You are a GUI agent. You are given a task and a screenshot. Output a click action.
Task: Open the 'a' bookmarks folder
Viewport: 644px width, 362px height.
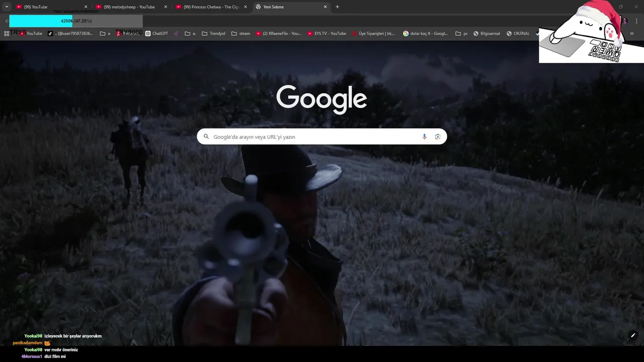coord(105,34)
